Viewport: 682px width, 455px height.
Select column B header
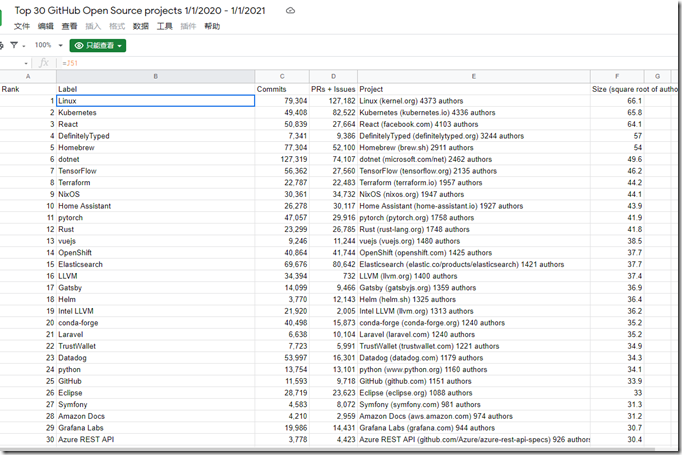(156, 76)
